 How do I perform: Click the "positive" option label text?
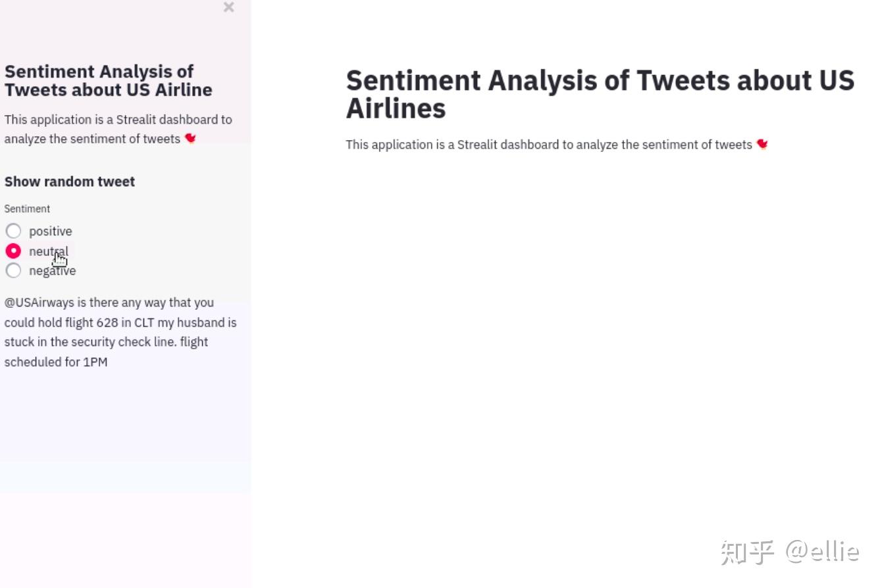pos(51,231)
